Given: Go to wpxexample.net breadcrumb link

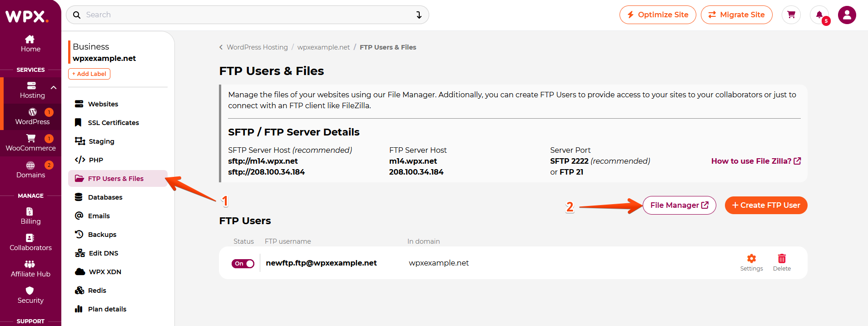Looking at the screenshot, I should click(323, 47).
